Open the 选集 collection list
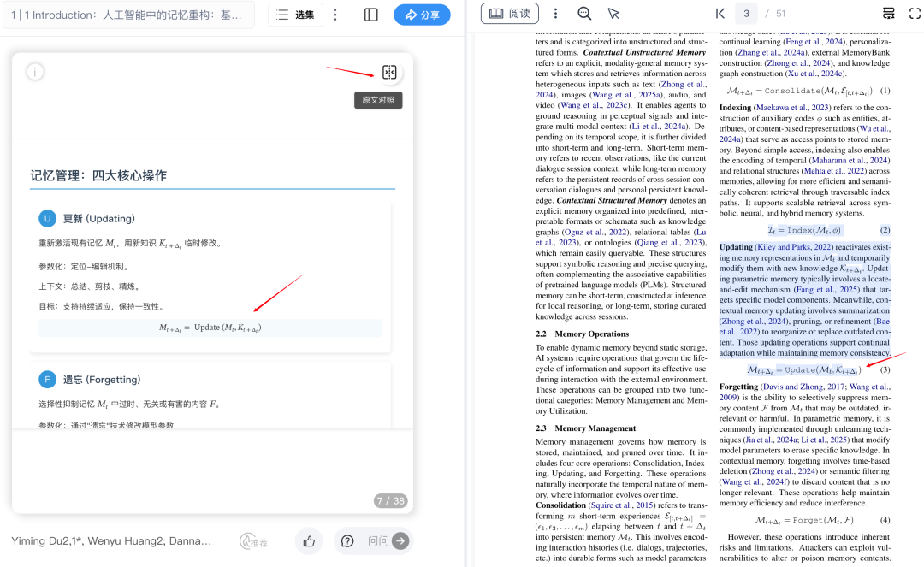This screenshot has height=567, width=924. (x=295, y=15)
